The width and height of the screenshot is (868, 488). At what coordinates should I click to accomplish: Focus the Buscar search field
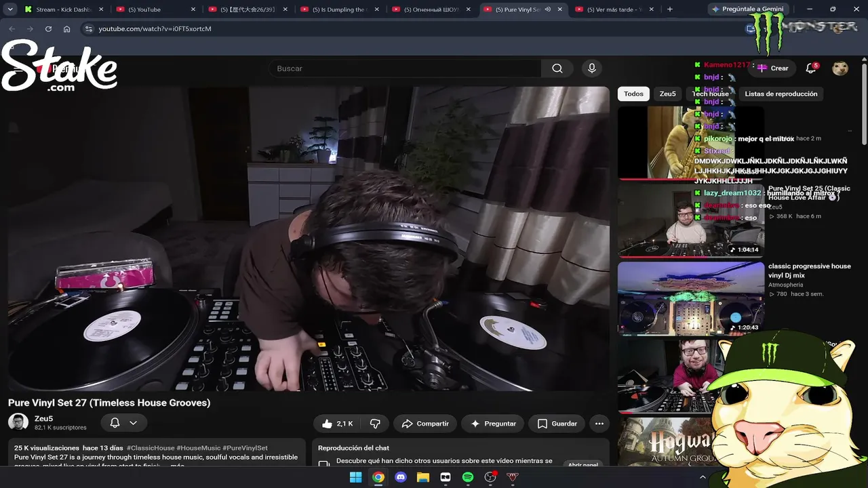coord(405,68)
